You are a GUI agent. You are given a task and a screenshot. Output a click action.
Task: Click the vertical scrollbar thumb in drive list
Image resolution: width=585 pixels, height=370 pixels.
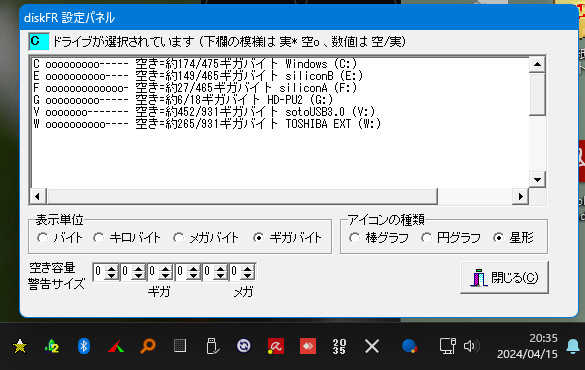tap(537, 94)
